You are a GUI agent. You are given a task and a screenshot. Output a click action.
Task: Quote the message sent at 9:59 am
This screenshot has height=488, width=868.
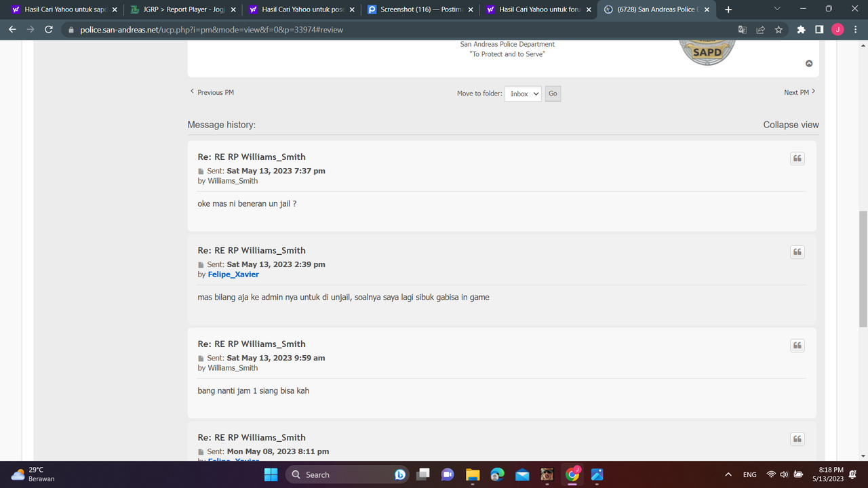[797, 346]
